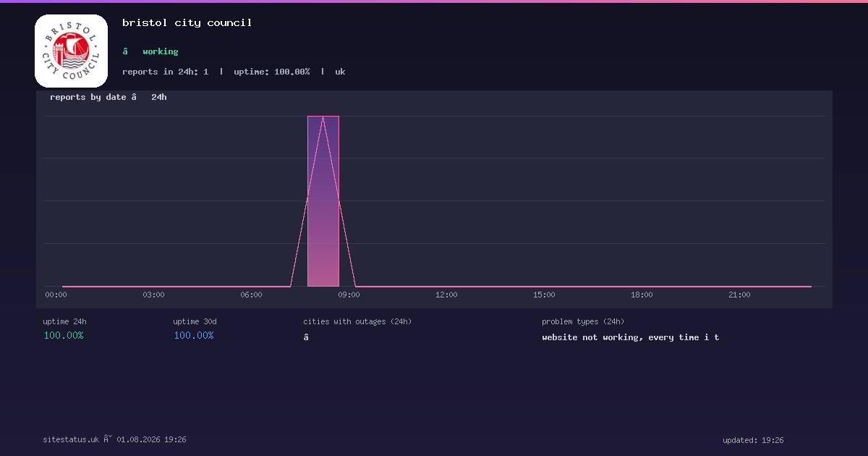Click 'cities with outages (24h)' label
This screenshot has width=868, height=456.
tap(357, 321)
